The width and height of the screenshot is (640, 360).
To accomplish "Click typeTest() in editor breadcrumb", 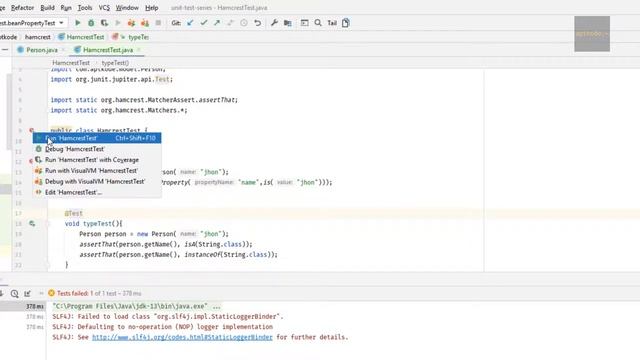I will (x=115, y=63).
